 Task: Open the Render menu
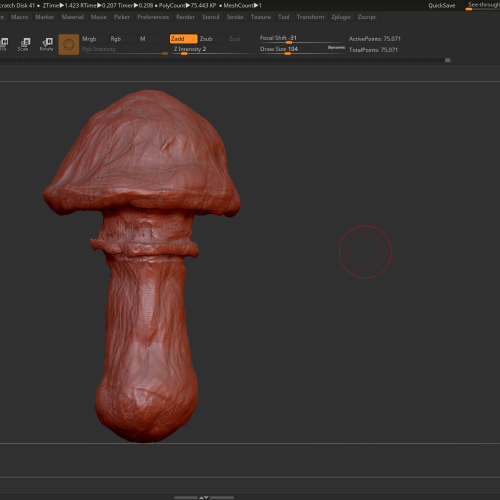coord(185,17)
